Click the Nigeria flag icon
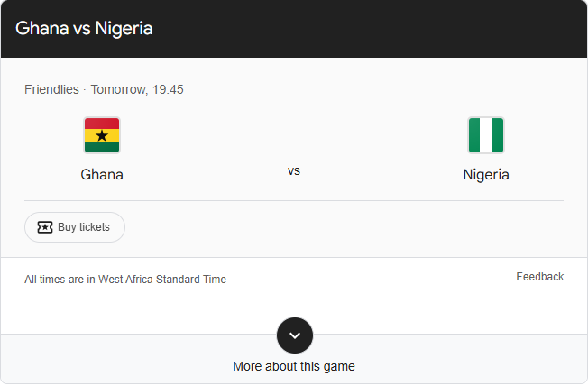 (486, 135)
